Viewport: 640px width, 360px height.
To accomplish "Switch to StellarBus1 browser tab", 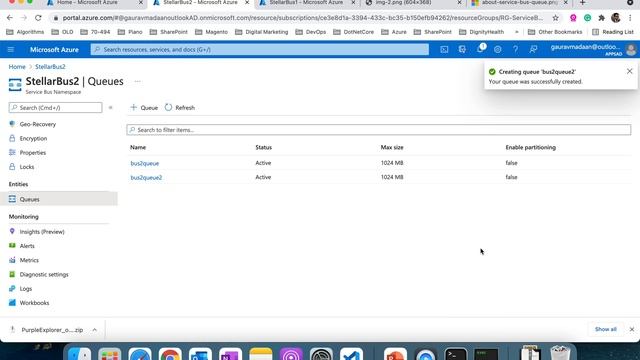I will coord(307,3).
